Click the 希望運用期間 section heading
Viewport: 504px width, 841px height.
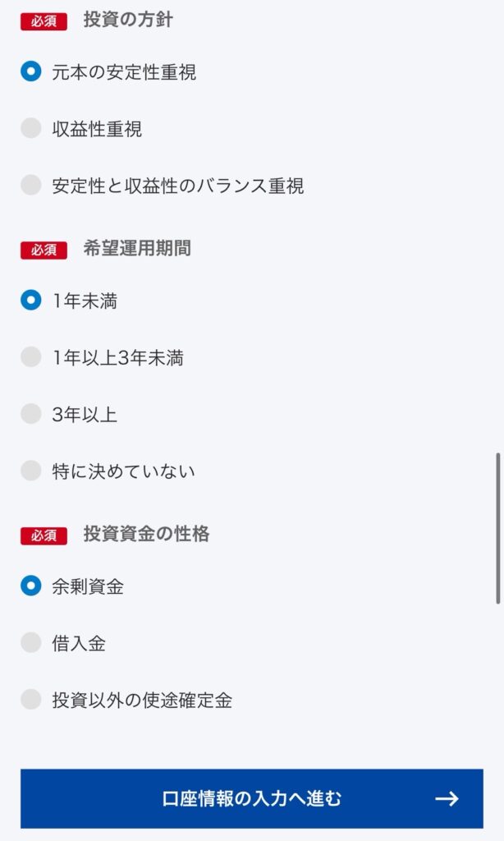coord(137,248)
